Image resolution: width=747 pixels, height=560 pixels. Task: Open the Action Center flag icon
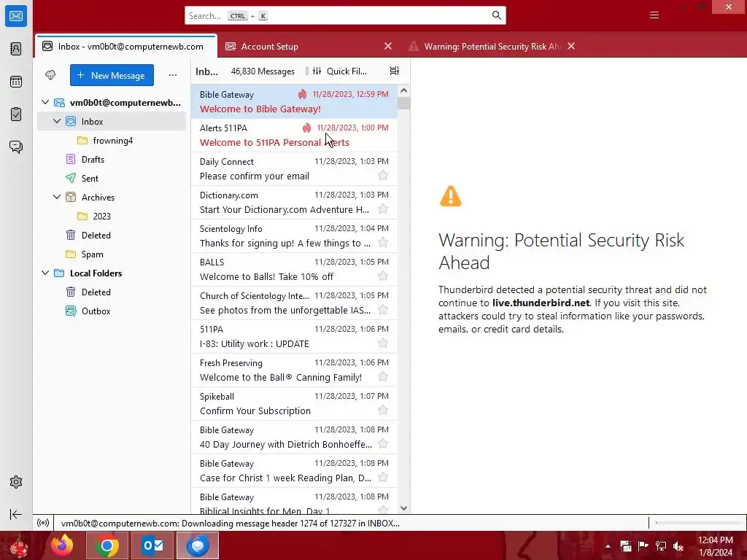point(643,546)
